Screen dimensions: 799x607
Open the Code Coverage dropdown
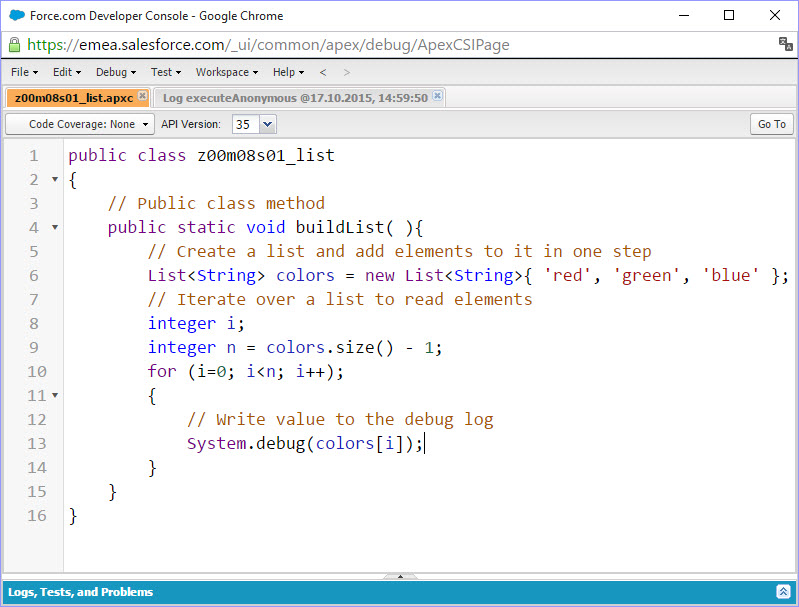80,124
